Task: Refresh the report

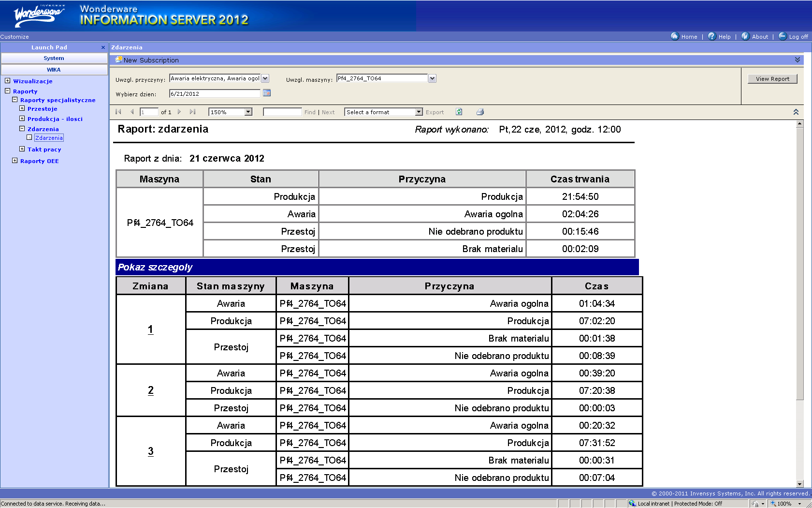Action: click(x=459, y=112)
